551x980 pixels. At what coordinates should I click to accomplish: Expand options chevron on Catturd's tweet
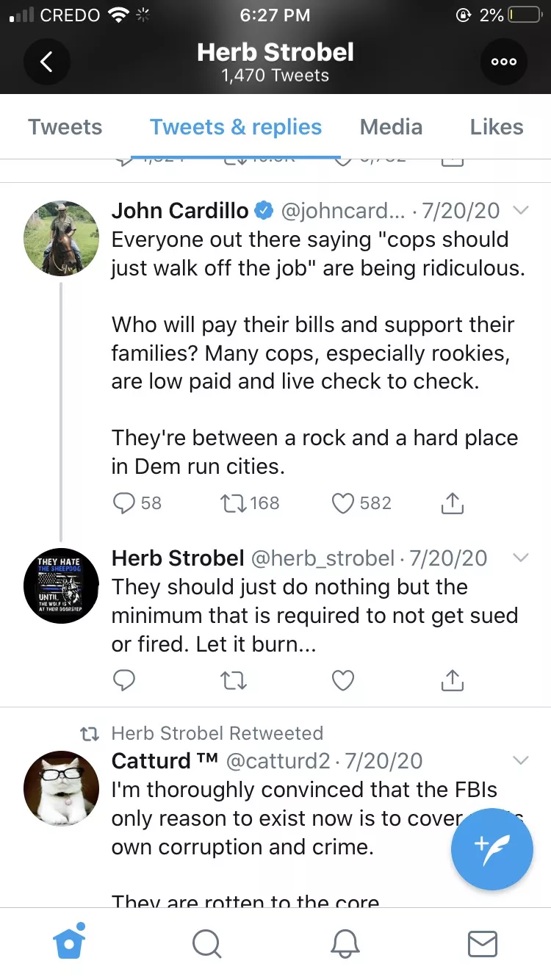(520, 760)
